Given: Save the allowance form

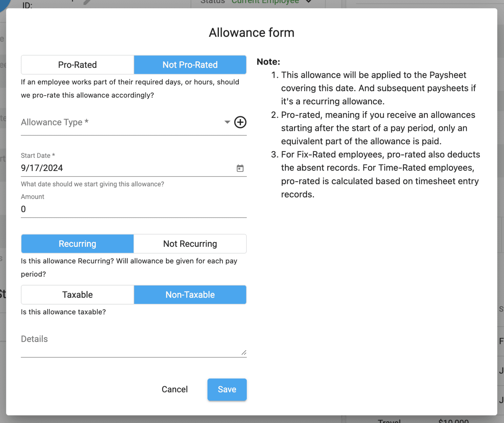Looking at the screenshot, I should coord(227,390).
